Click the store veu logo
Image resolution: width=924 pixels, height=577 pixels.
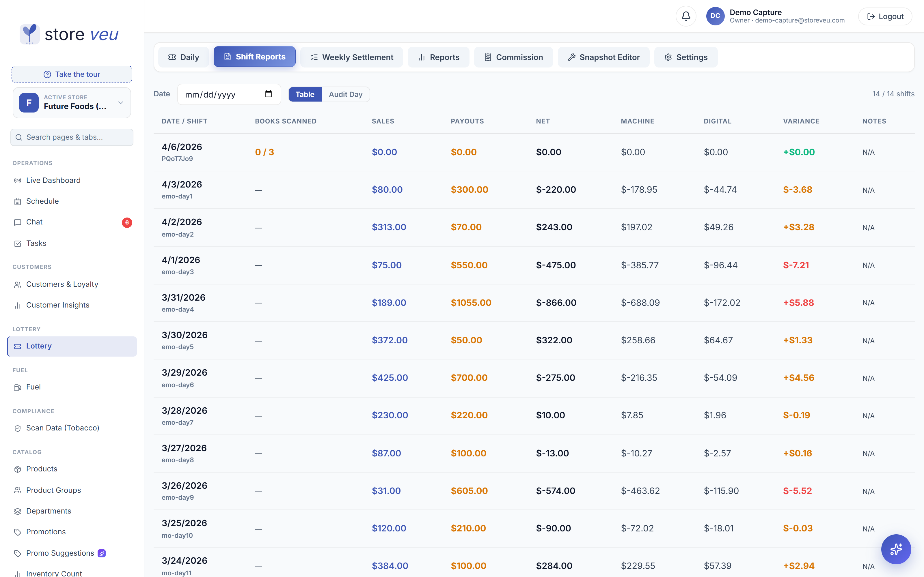coord(69,34)
